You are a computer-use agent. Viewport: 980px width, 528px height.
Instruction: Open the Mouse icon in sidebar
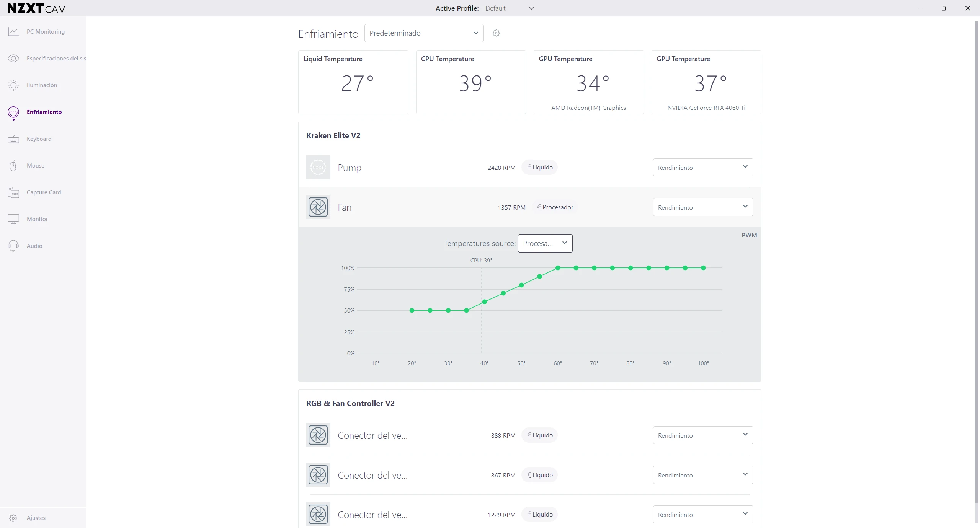(x=13, y=166)
